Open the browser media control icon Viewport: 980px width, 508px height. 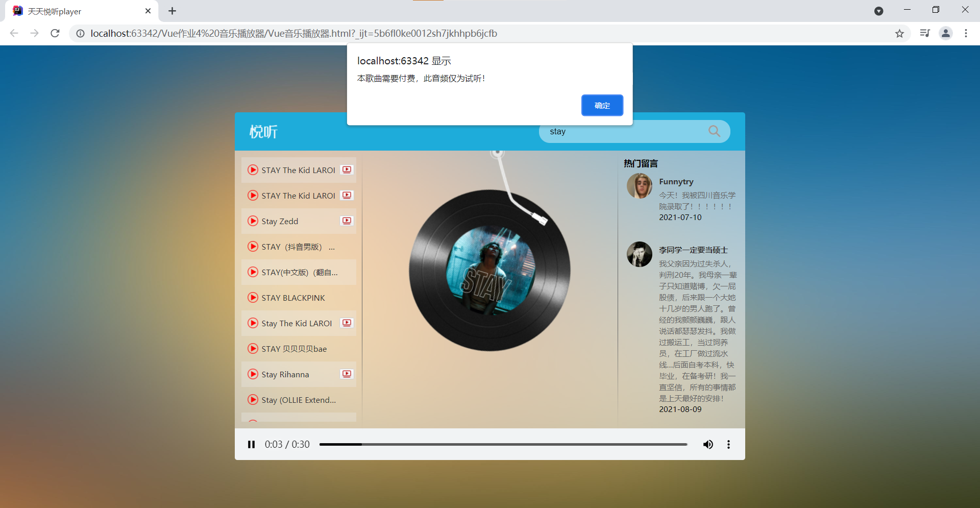point(924,33)
